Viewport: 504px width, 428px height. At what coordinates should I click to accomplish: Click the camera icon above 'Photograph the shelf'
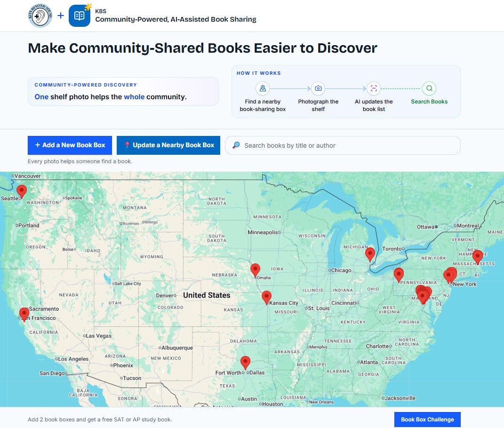tap(318, 88)
